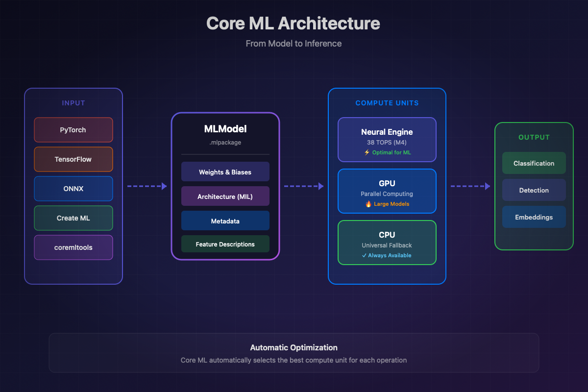Click the arrow connector between MLModel and Compute Units
This screenshot has width=588, height=392.
pos(304,186)
